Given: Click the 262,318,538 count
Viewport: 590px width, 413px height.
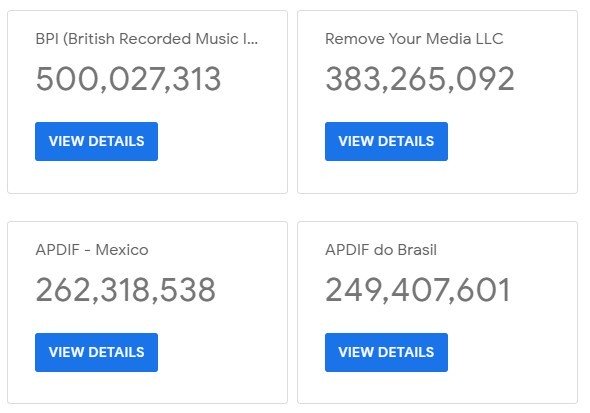Looking at the screenshot, I should 126,290.
